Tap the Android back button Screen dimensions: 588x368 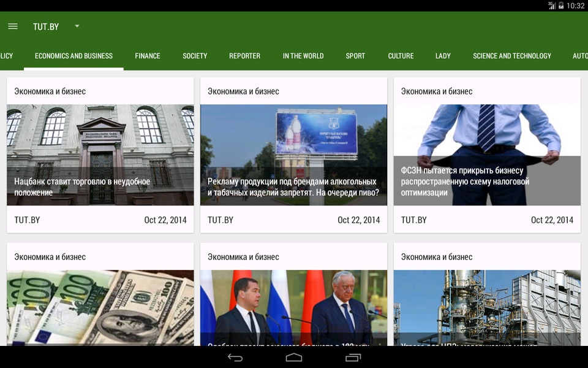pyautogui.click(x=235, y=358)
